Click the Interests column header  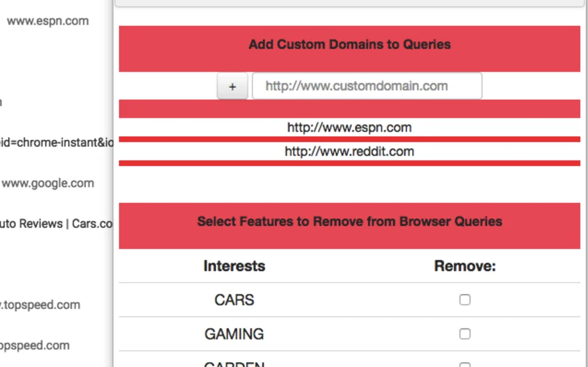(234, 266)
